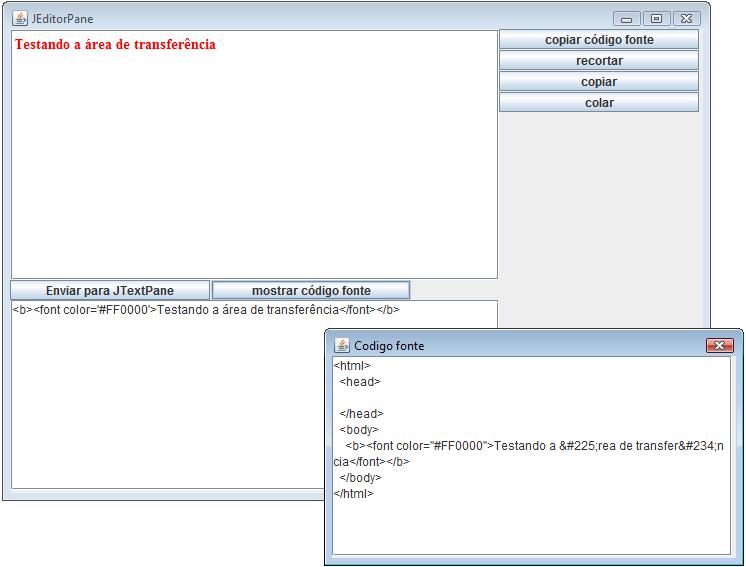The height and width of the screenshot is (567, 746).
Task: Click the Java icon in JEditorPane title bar
Action: [19, 18]
